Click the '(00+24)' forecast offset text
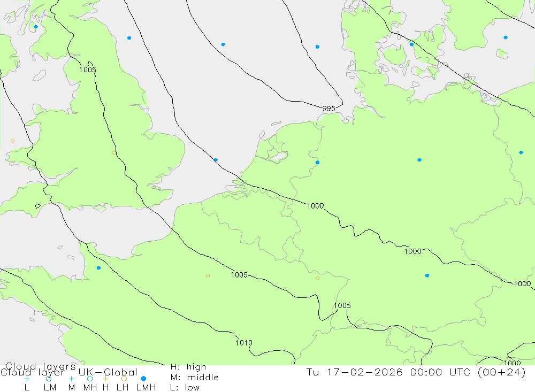 [502, 372]
